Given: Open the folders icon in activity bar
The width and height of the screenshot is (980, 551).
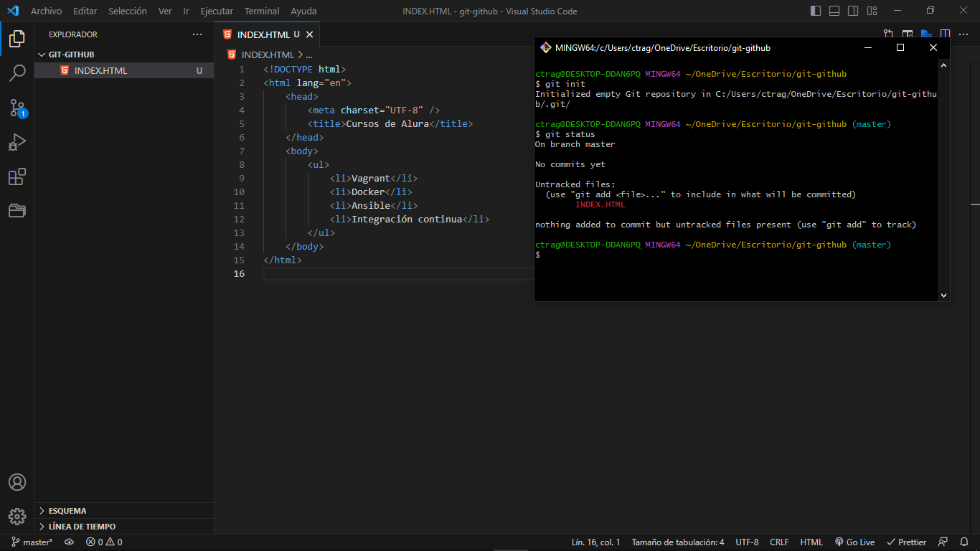Looking at the screenshot, I should click(x=17, y=211).
